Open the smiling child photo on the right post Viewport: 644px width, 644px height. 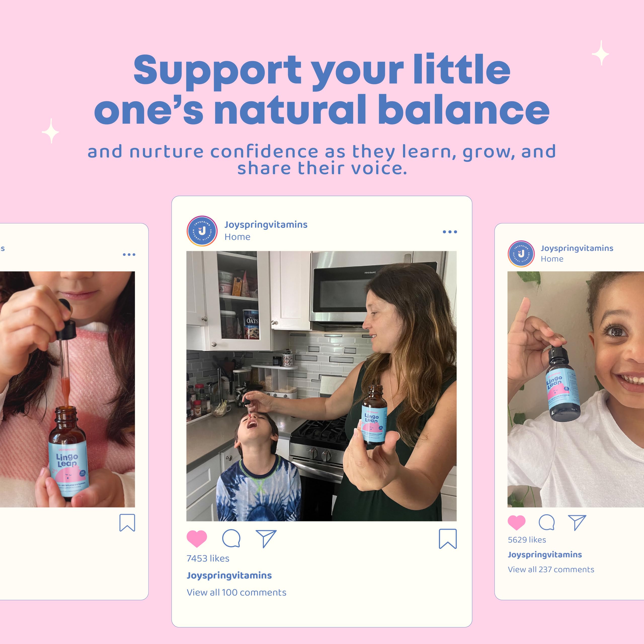(576, 389)
